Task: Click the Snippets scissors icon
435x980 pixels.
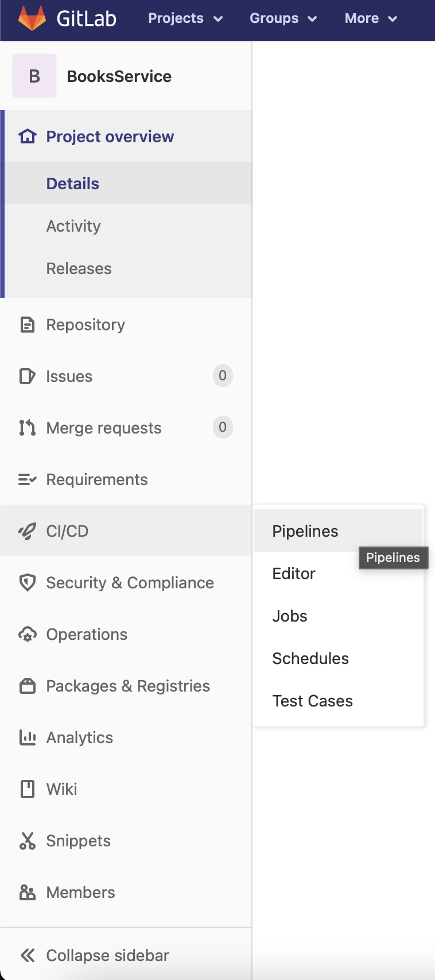Action: 27,841
